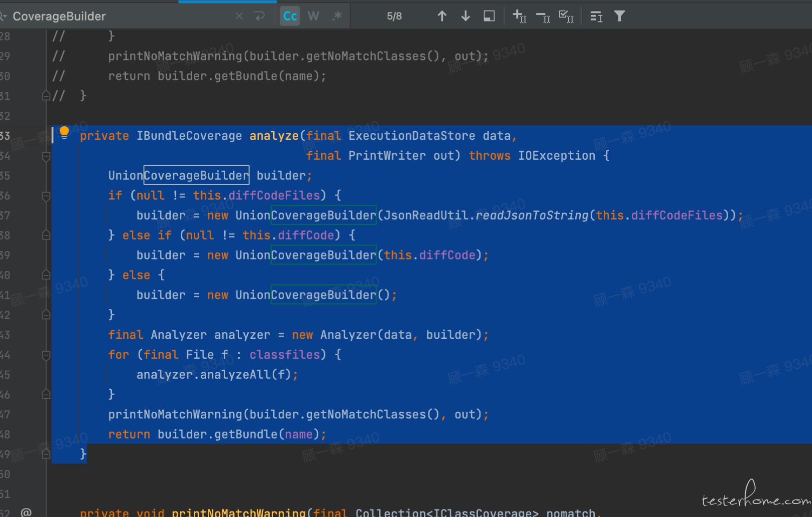Select all occurrences icon in find bar
The height and width of the screenshot is (517, 812).
click(x=566, y=16)
